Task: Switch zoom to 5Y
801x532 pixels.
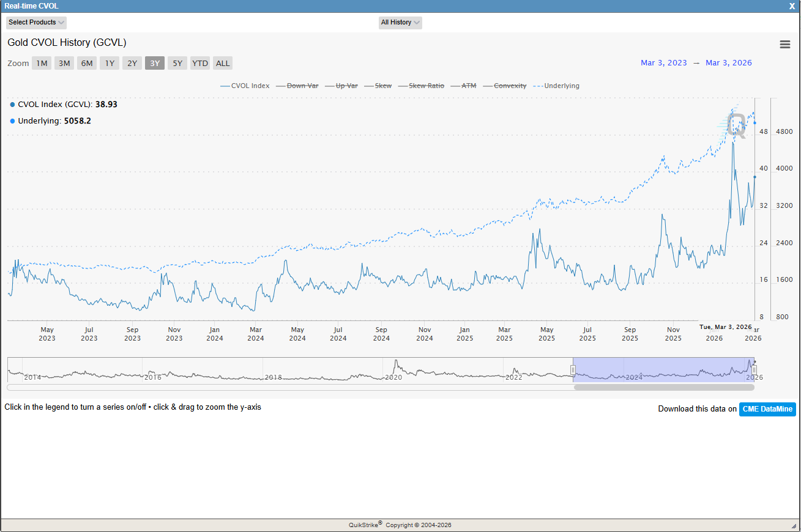Action: tap(177, 63)
